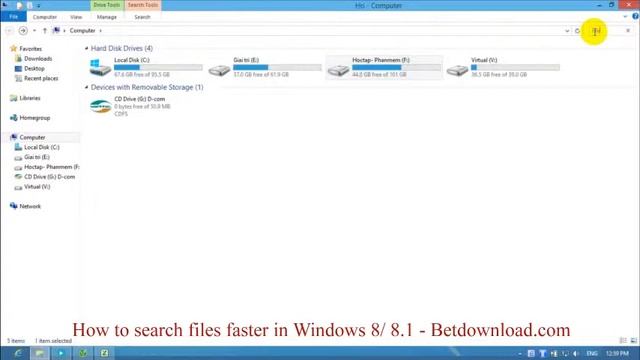This screenshot has width=640, height=360.
Task: Refresh the Computer view
Action: coord(577,31)
